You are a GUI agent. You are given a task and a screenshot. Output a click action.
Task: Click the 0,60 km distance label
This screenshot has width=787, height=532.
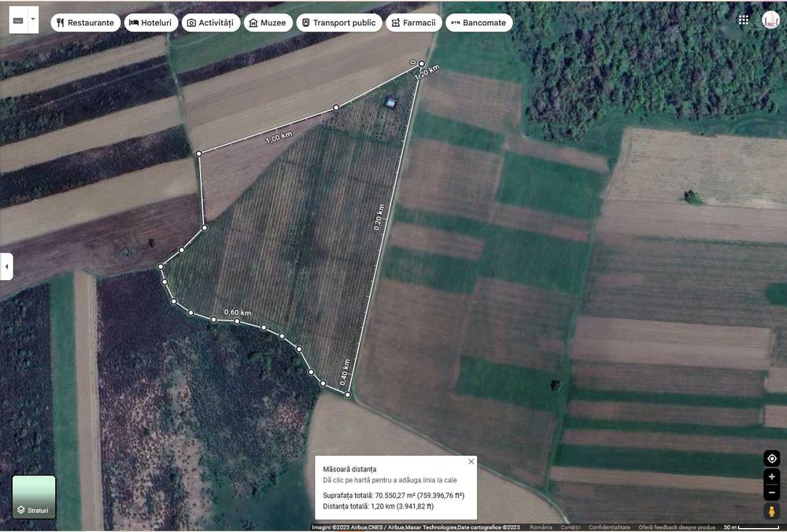[238, 312]
